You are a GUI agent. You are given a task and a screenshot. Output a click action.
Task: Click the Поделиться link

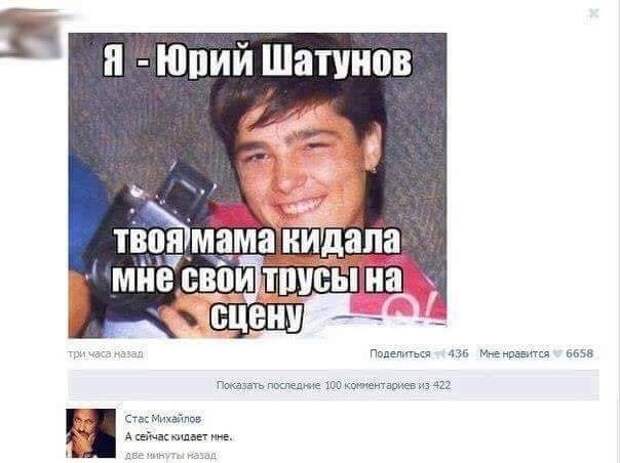pyautogui.click(x=400, y=353)
